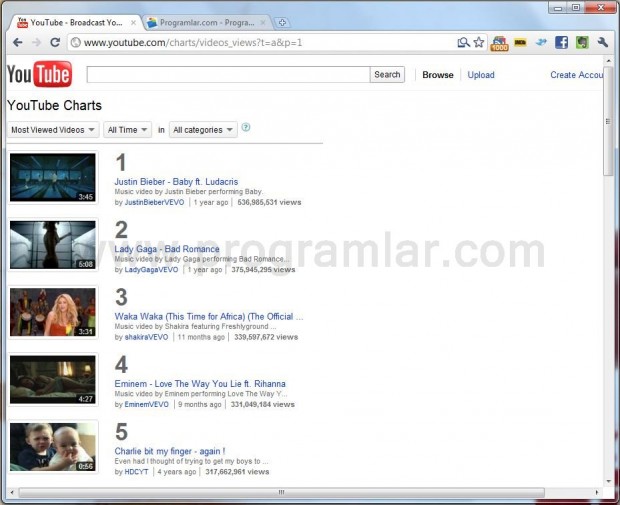Click the 339,597,672 views text

pyautogui.click(x=266, y=337)
